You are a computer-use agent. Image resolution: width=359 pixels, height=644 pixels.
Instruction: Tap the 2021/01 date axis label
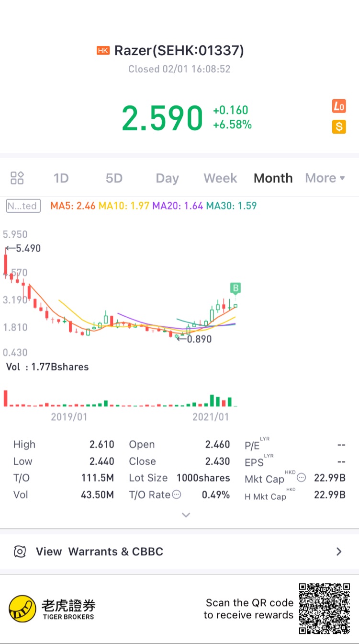(211, 417)
